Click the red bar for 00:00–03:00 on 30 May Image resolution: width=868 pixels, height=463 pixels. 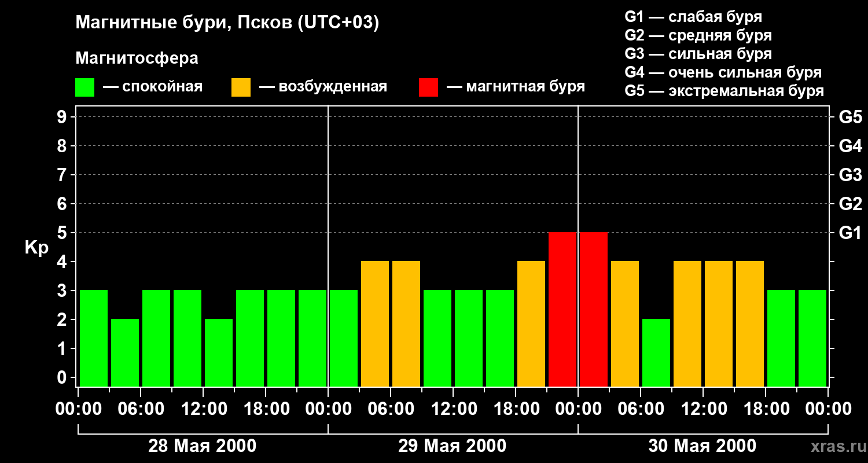tap(594, 309)
